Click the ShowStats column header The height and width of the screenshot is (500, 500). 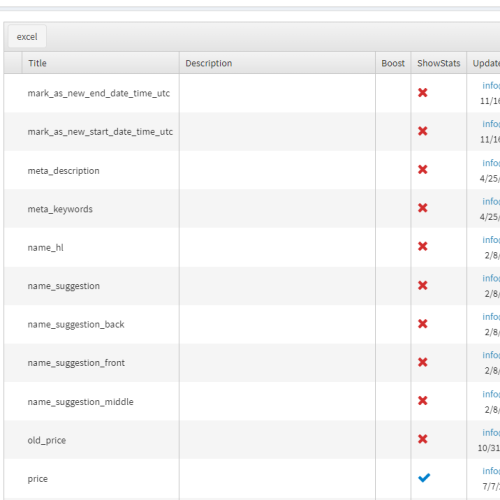pos(439,63)
